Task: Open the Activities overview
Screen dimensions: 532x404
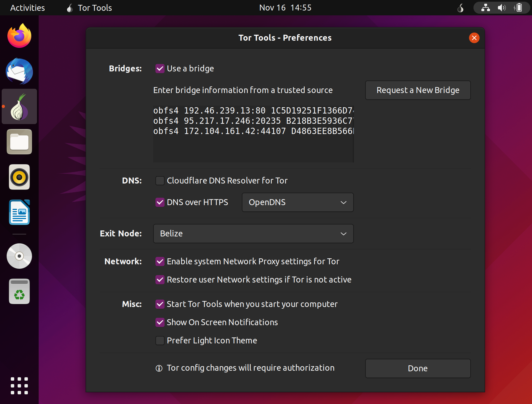Action: click(28, 8)
